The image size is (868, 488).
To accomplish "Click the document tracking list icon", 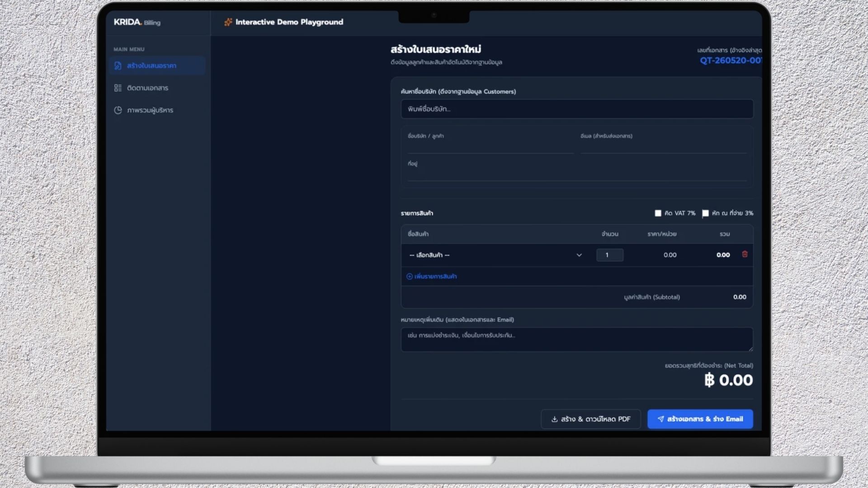I will point(118,88).
